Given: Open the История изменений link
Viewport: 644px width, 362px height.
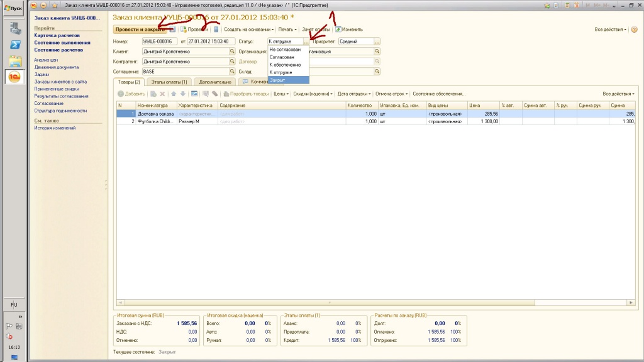Looking at the screenshot, I should click(x=55, y=128).
